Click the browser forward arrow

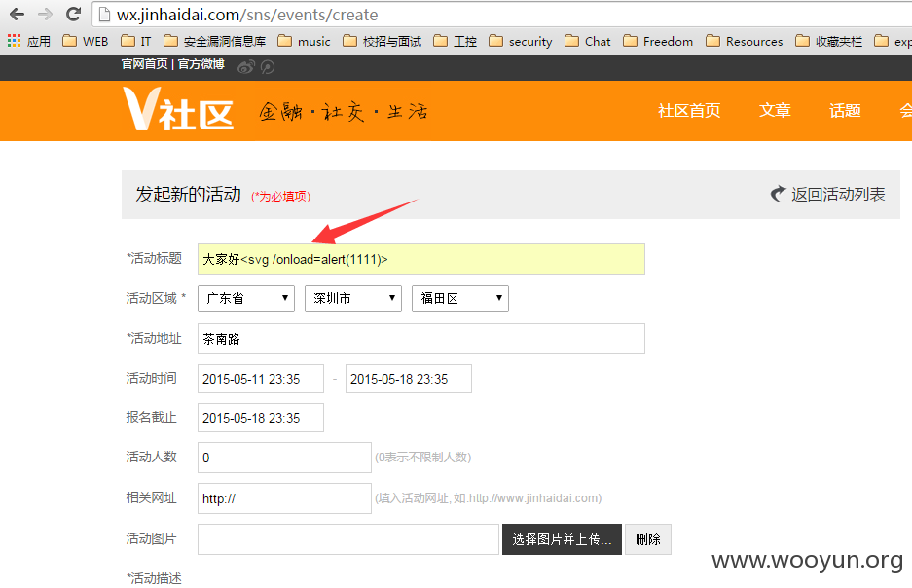[x=45, y=14]
